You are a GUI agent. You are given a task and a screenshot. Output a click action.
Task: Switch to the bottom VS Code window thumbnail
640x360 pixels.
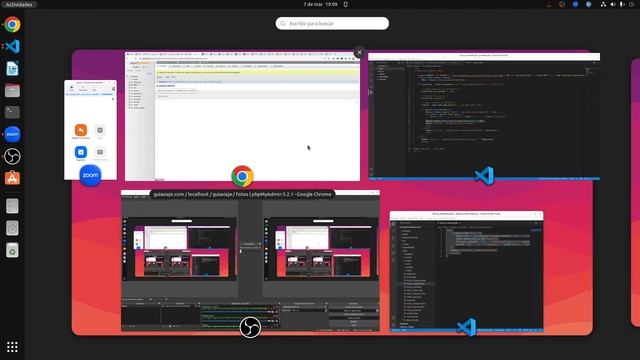coord(467,271)
